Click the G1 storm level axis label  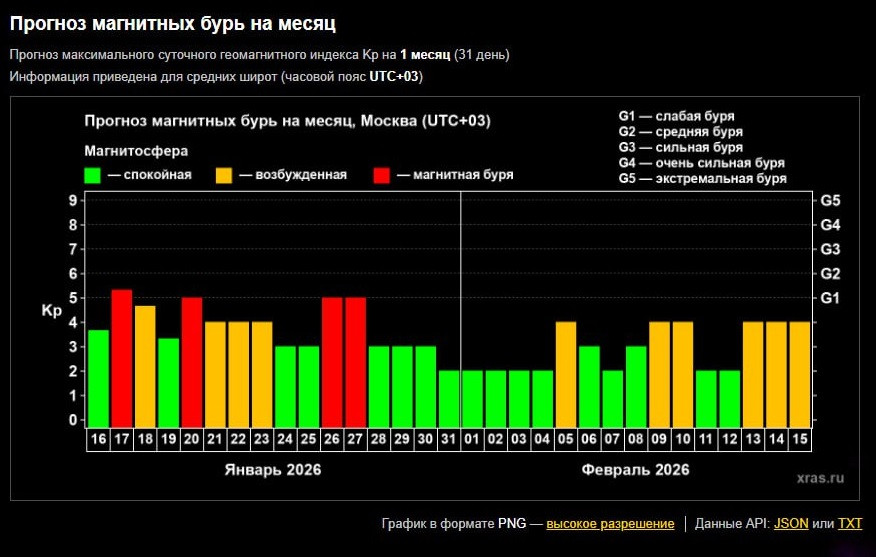click(x=830, y=298)
